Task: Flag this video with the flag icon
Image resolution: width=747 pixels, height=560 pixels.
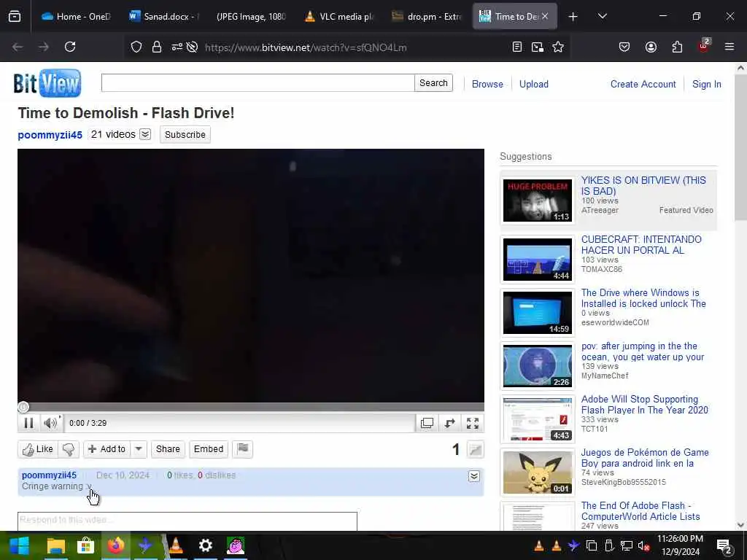Action: (242, 449)
